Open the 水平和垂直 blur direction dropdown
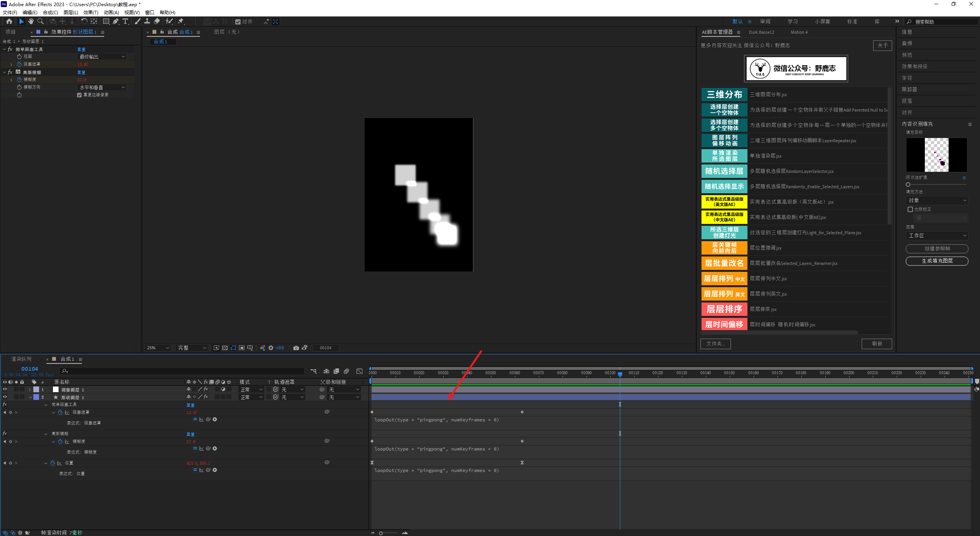The image size is (980, 536). (102, 87)
